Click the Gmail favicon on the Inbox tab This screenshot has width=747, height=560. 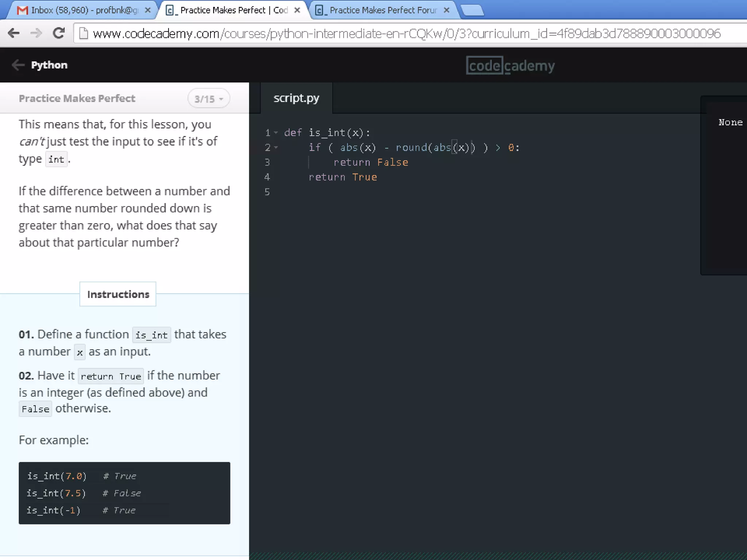(x=22, y=10)
